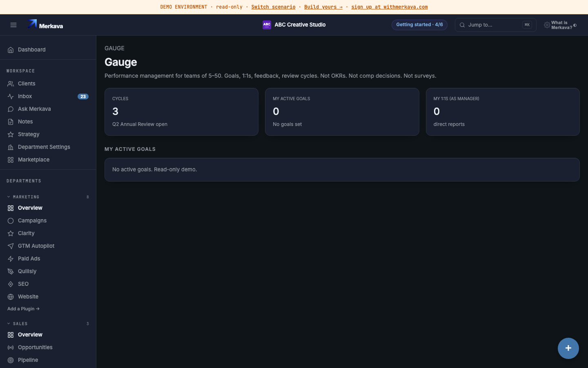Click the 'direct reports' label
588x368 pixels.
coord(449,124)
